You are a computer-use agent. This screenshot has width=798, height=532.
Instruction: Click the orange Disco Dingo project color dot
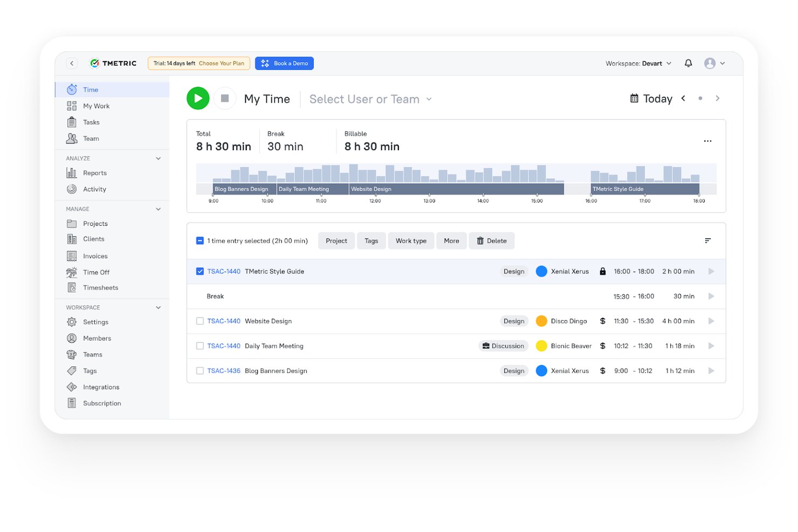click(x=541, y=321)
